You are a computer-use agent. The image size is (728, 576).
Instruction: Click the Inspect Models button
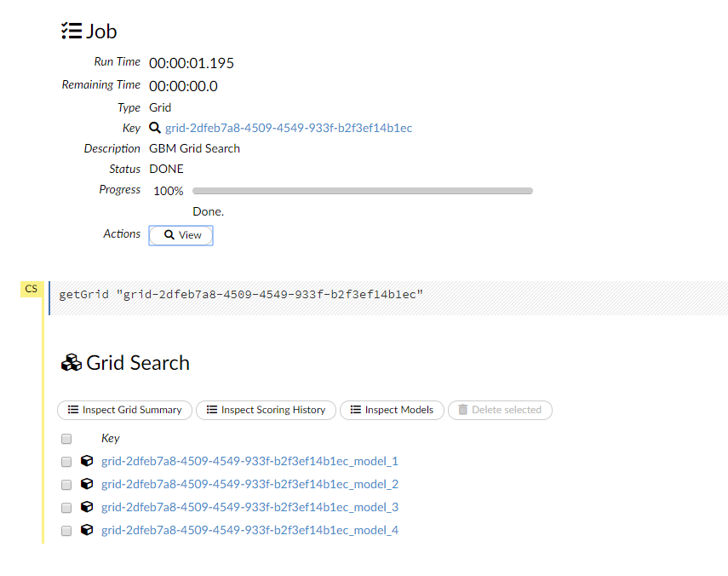point(392,410)
